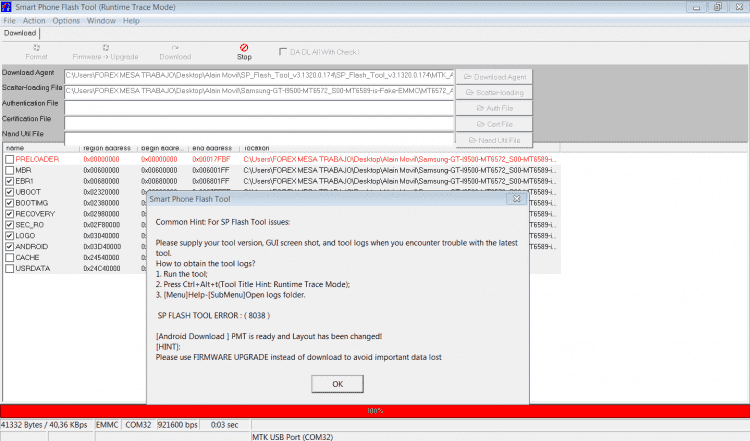Close the error dialog with X
The width and height of the screenshot is (750, 441).
(x=517, y=198)
